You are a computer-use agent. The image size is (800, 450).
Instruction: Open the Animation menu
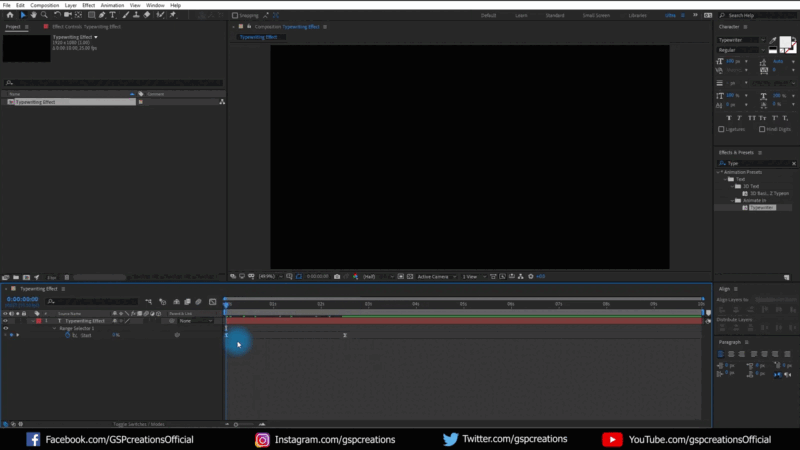pyautogui.click(x=112, y=5)
